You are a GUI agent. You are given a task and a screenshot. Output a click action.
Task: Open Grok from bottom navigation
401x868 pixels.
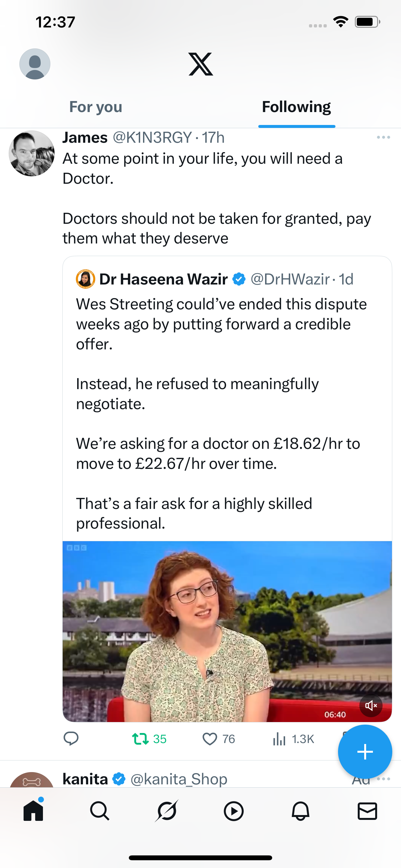(167, 811)
